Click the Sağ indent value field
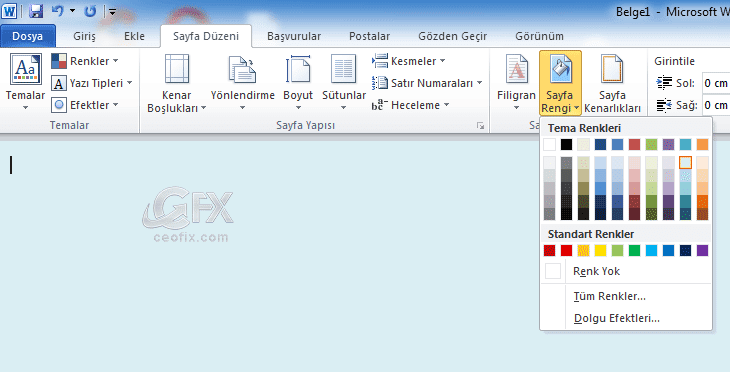730x372 pixels. [716, 105]
